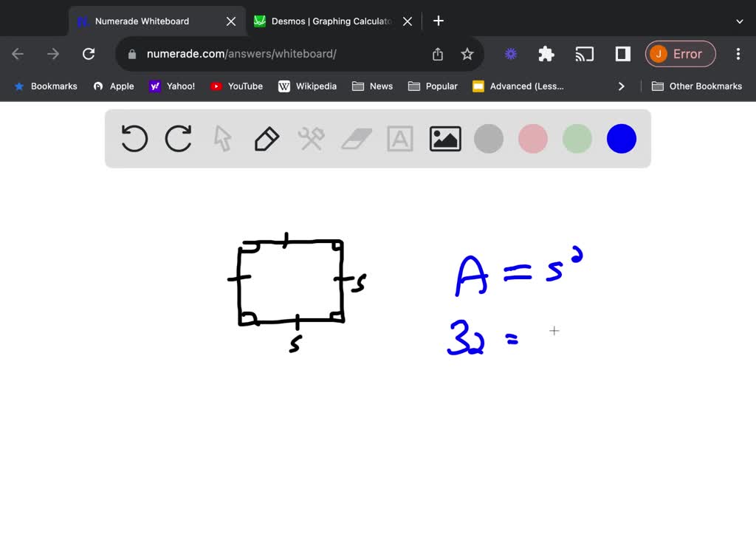756x548 pixels.
Task: Click the Insert Image tool
Action: point(444,138)
